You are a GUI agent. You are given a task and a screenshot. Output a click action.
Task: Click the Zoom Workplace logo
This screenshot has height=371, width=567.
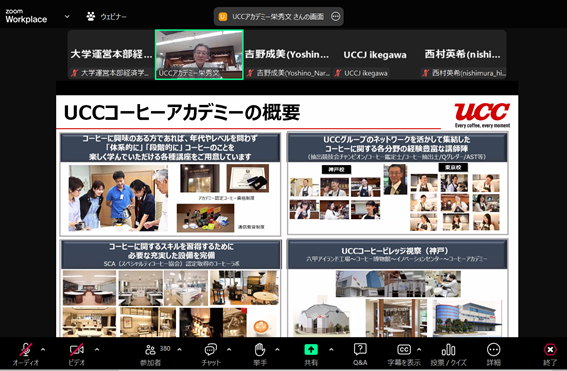coord(26,16)
